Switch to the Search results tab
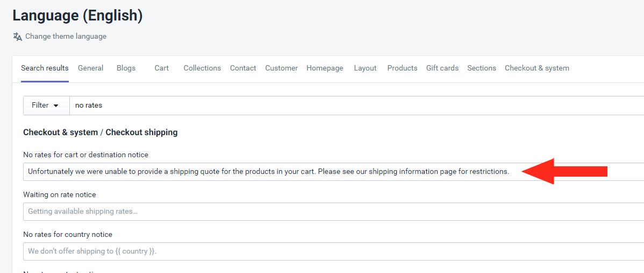 pyautogui.click(x=45, y=68)
